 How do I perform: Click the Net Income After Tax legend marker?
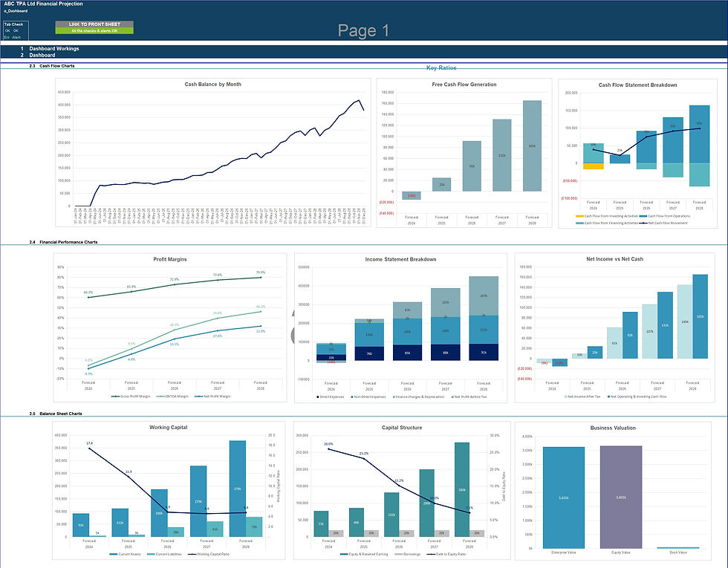(x=565, y=396)
